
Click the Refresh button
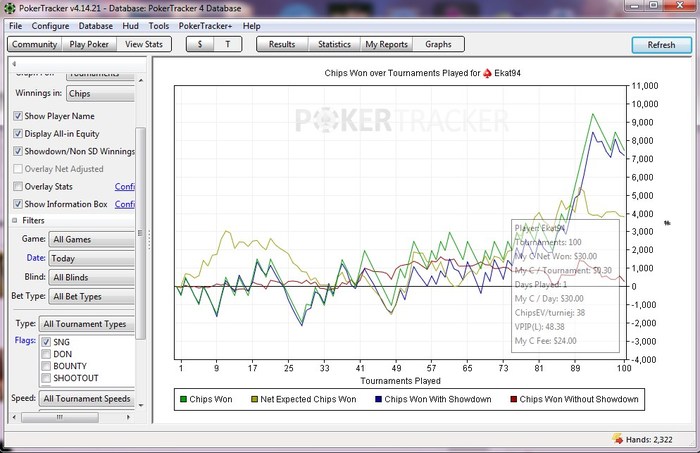[x=661, y=45]
